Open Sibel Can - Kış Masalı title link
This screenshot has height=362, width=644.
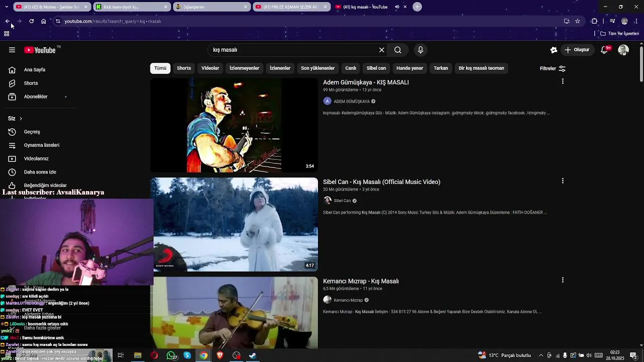pos(381,182)
